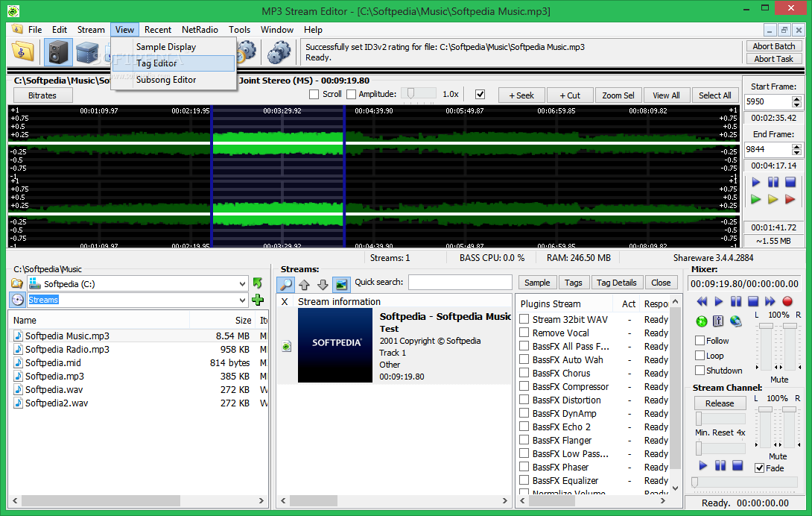
Task: Choose Tag Editor from the View menu
Action: (174, 63)
